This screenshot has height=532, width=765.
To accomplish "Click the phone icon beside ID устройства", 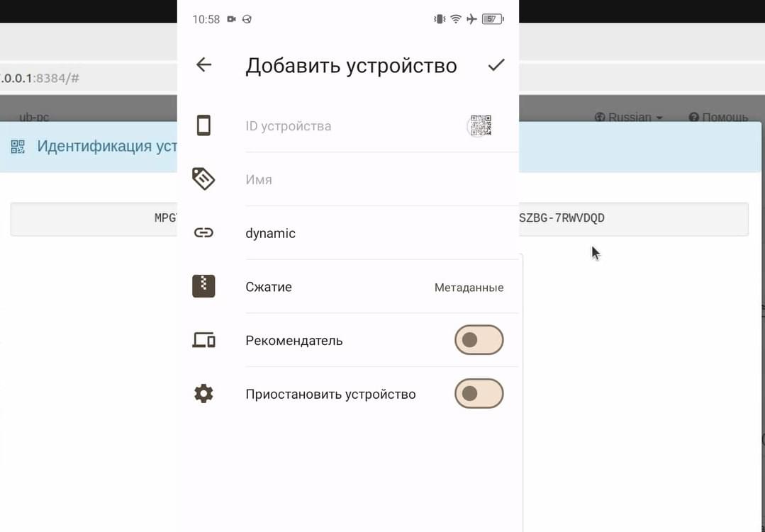I will [203, 125].
